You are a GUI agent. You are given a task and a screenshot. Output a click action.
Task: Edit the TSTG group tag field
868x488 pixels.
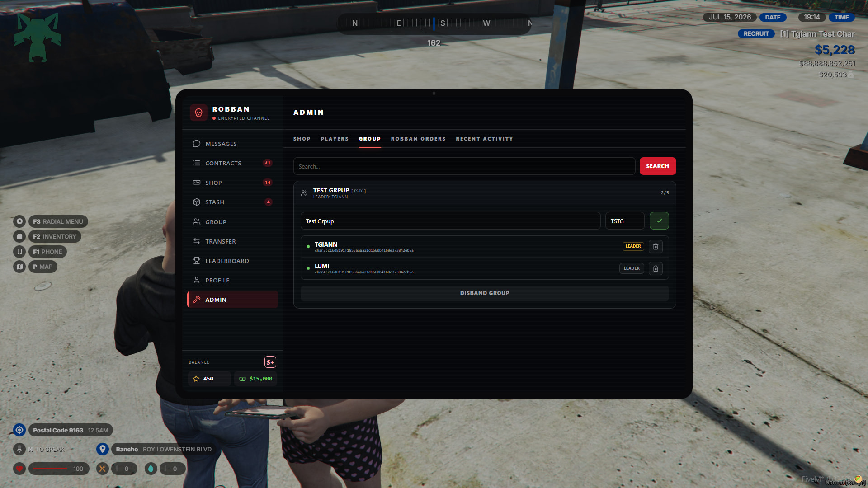tap(625, 221)
